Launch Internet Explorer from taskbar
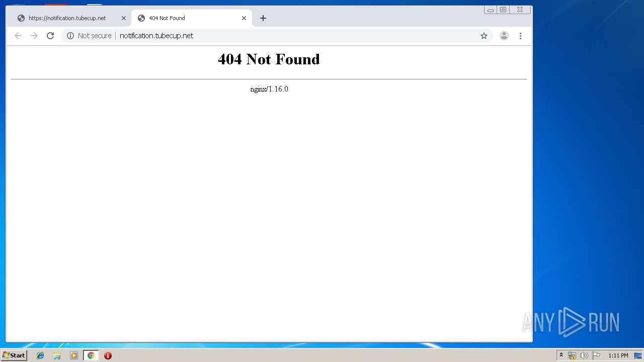644x362 pixels. point(40,355)
